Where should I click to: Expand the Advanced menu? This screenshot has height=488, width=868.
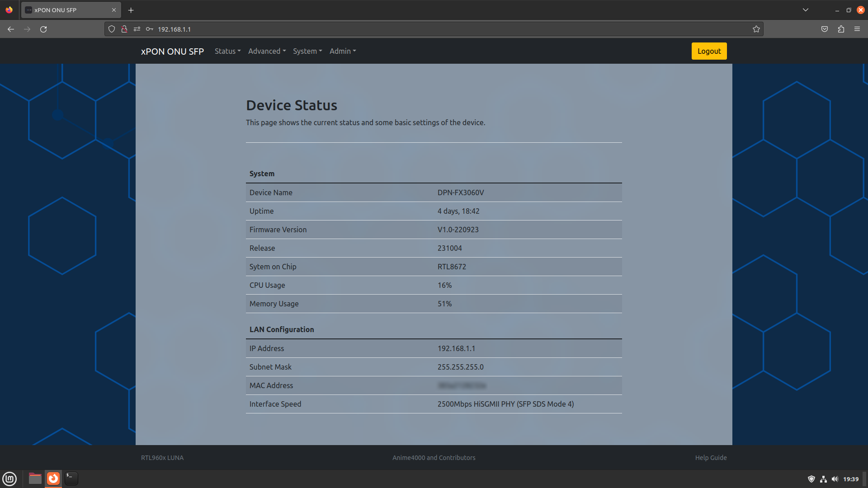point(267,51)
